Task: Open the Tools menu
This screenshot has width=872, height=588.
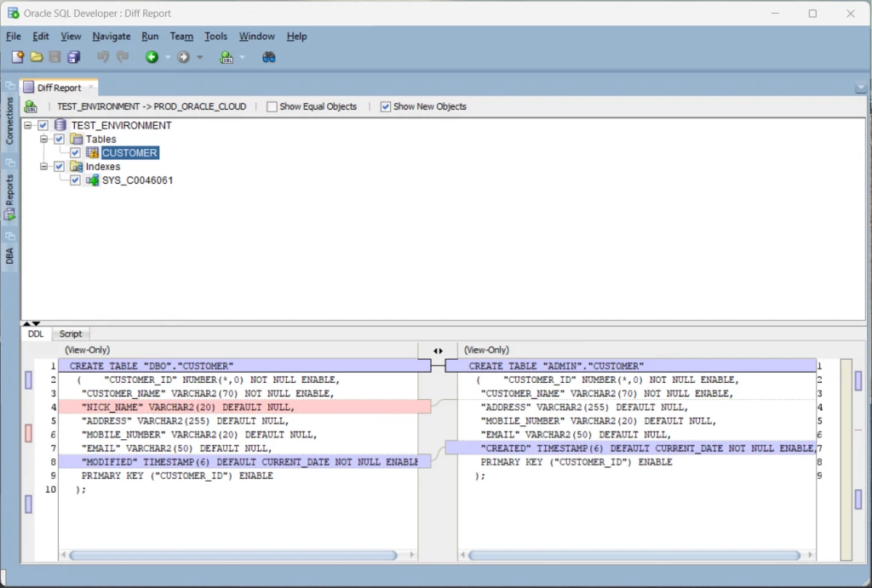Action: point(215,36)
